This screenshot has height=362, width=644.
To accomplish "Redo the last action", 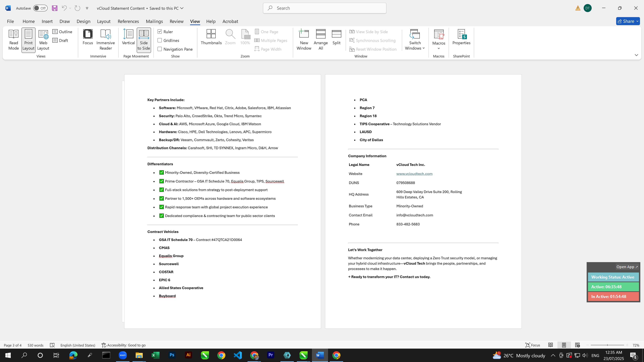I will pyautogui.click(x=77, y=8).
